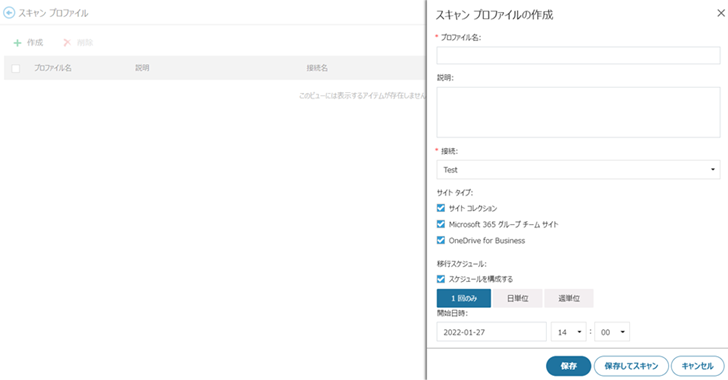Click the 接続名 column header
728x380 pixels.
click(x=317, y=68)
